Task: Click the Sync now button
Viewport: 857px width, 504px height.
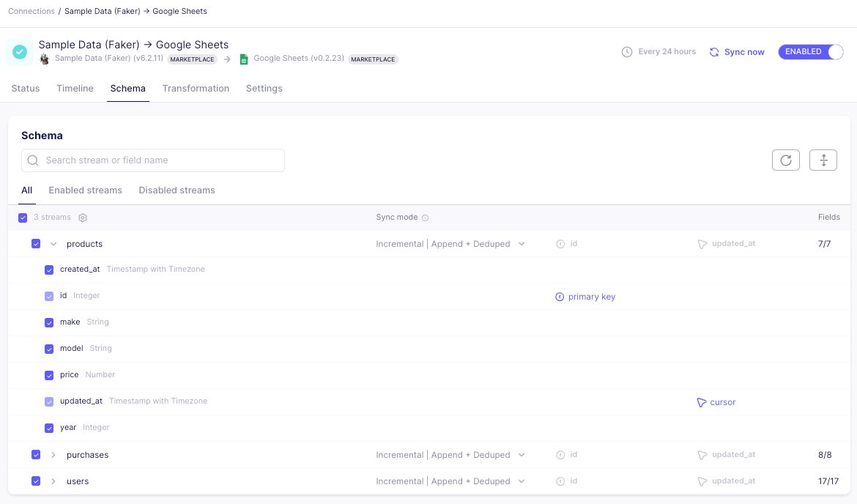Action: point(737,52)
